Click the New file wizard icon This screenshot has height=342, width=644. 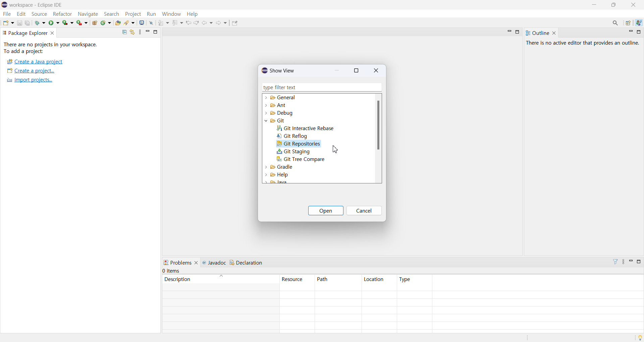[6, 23]
